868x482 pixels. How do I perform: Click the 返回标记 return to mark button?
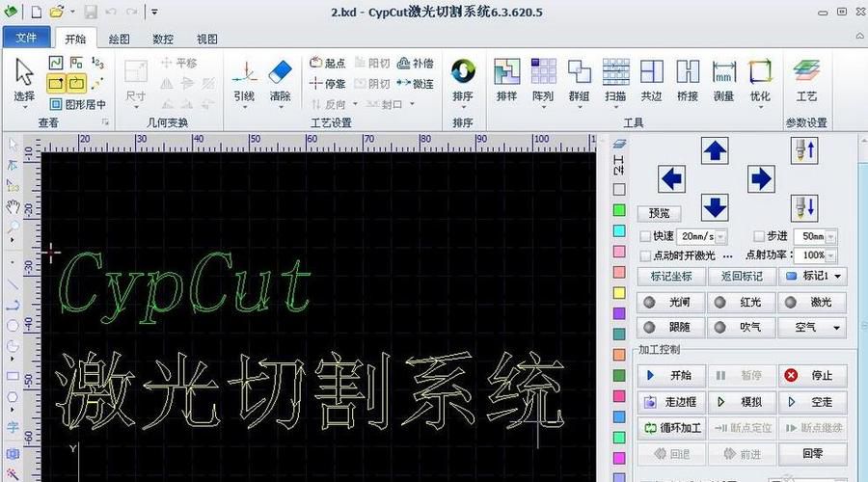click(742, 276)
